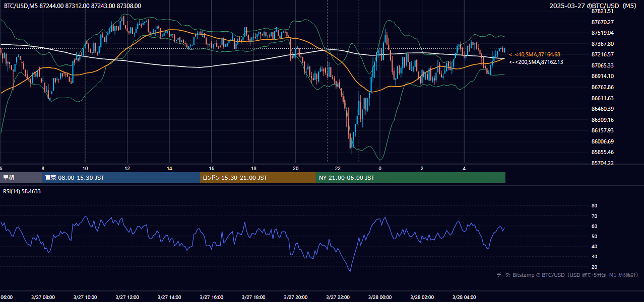Image resolution: width=644 pixels, height=302 pixels.
Task: Select price axis value 86611.63
Action: click(x=603, y=98)
